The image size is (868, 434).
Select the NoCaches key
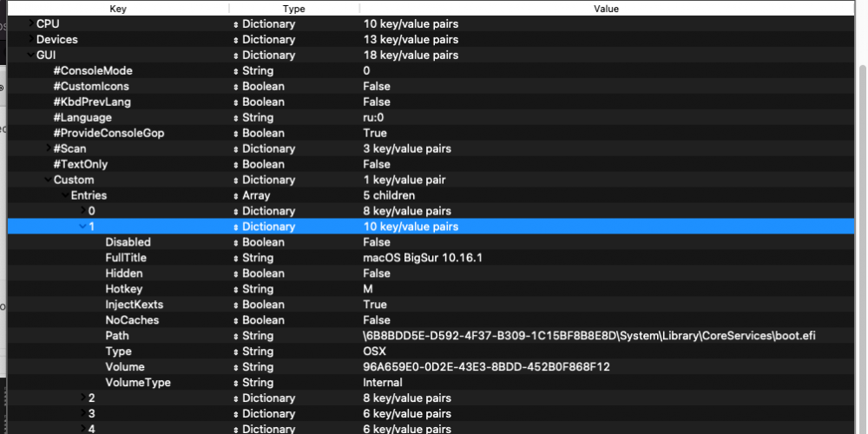[132, 320]
